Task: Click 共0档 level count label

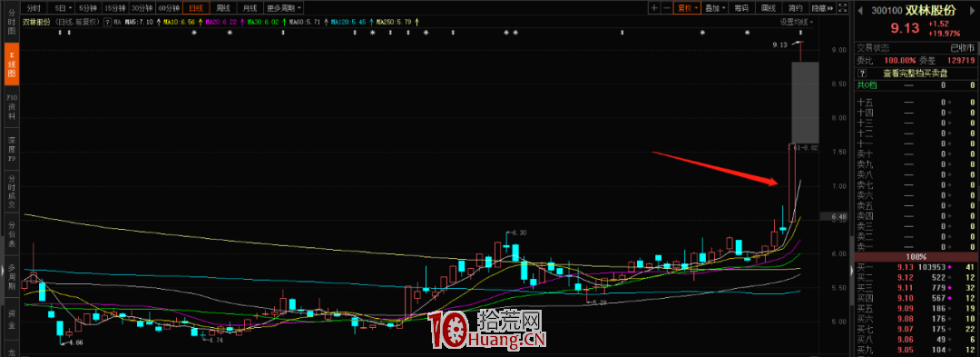Action: [867, 85]
